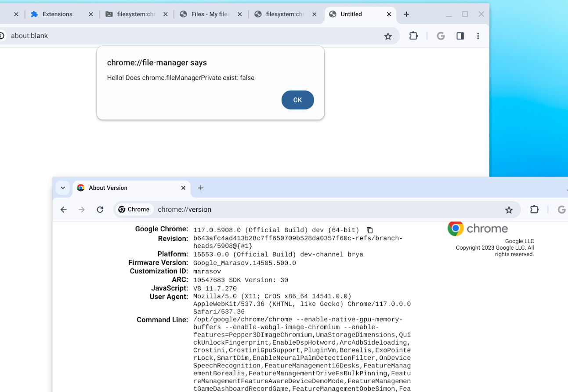Open the Extensions puzzle icon in the top window

point(413,36)
